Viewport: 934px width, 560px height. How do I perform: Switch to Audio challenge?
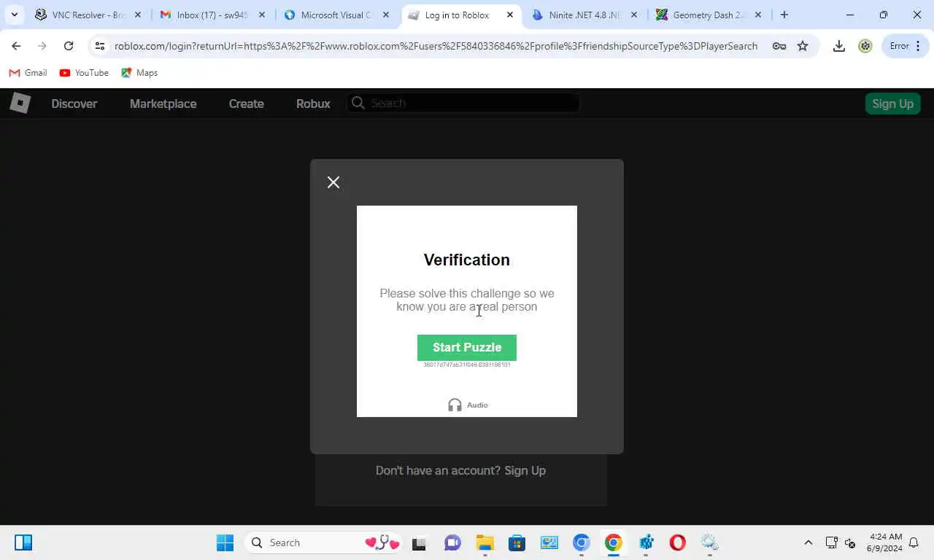pos(468,405)
